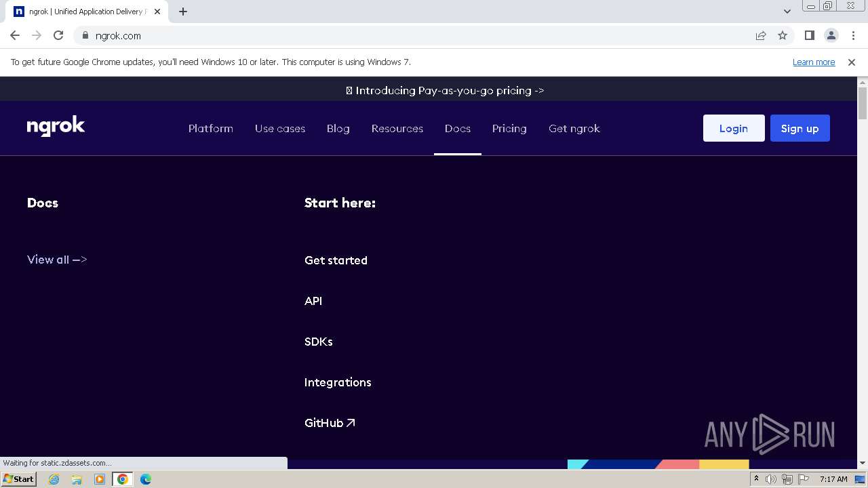Open the Chrome three-dot menu
Screen dimensions: 868x488
point(853,35)
